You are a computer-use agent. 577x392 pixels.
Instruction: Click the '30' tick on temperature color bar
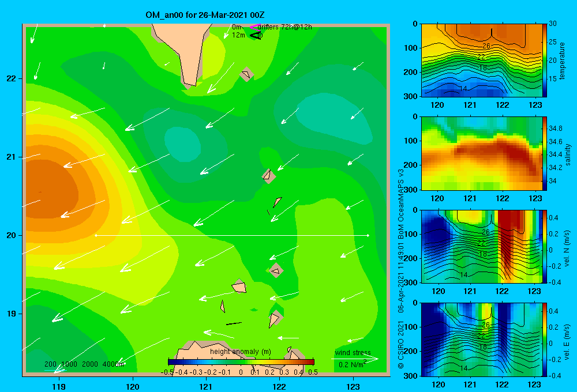552,24
